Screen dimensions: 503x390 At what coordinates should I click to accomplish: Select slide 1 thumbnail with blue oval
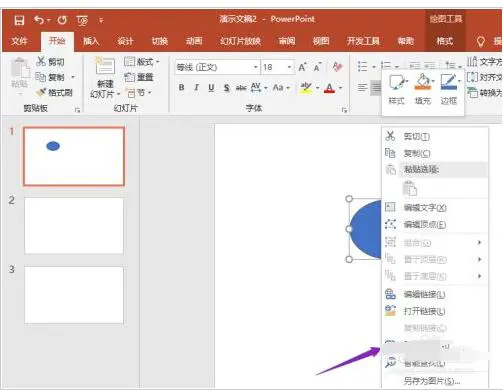point(74,156)
